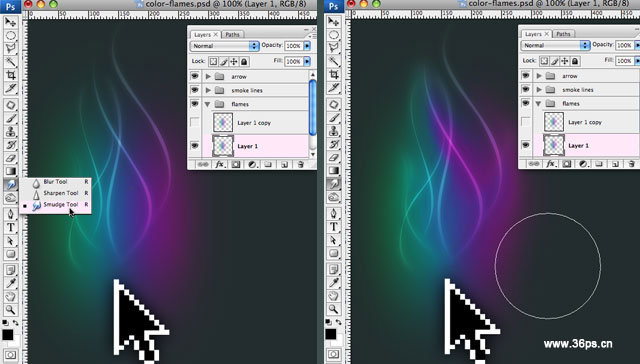
Task: Hide smoke lines group in left panel
Action: [x=195, y=90]
